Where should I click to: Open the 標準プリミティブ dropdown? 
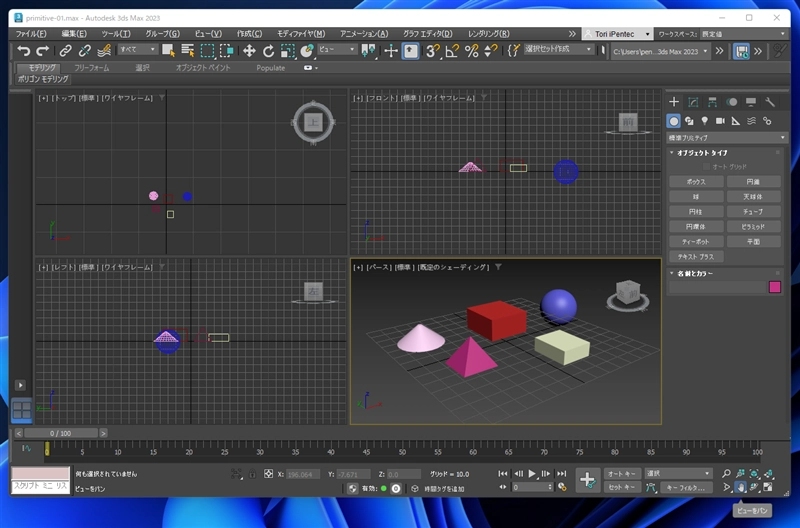coord(727,138)
